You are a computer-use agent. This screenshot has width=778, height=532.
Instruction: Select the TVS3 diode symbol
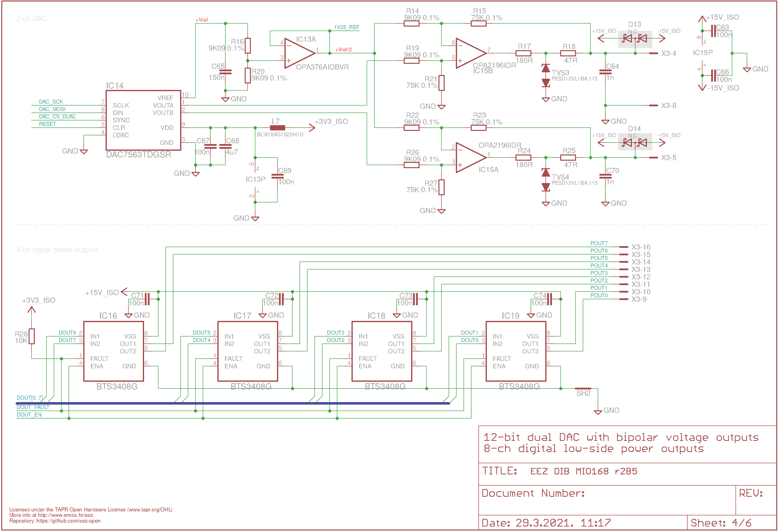pos(546,76)
